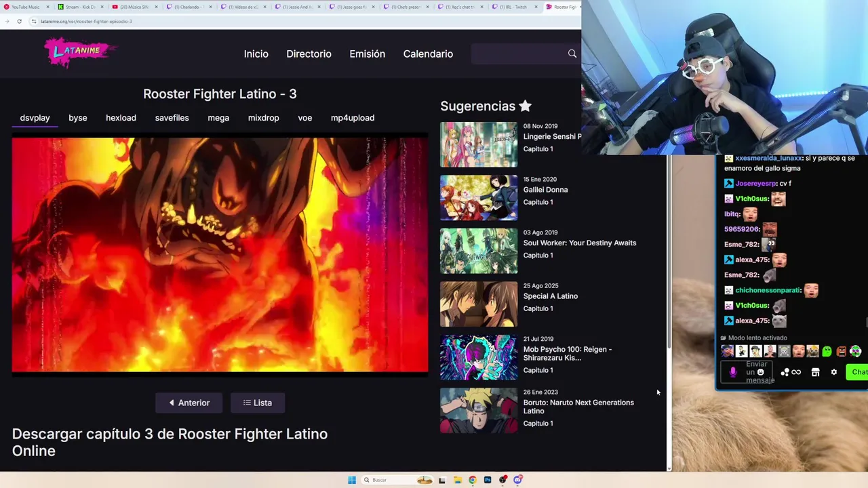Viewport: 868px width, 488px height.
Task: Go to the Anterior episode
Action: click(x=189, y=403)
